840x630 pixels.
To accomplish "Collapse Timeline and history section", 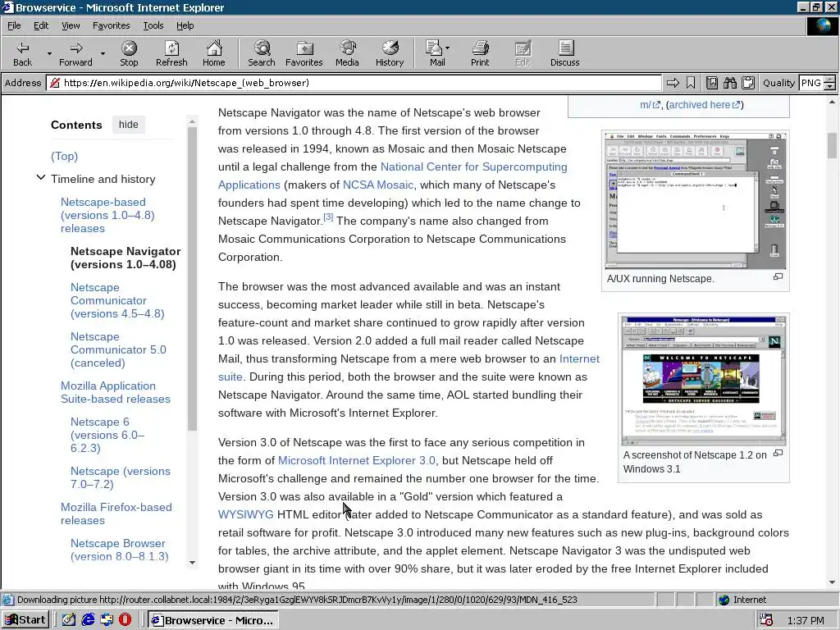I will (41, 177).
